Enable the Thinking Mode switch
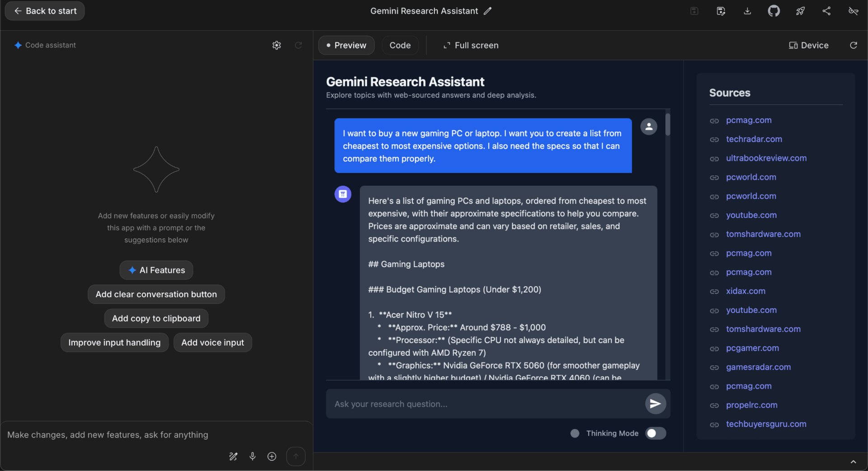This screenshot has width=868, height=471. click(656, 433)
